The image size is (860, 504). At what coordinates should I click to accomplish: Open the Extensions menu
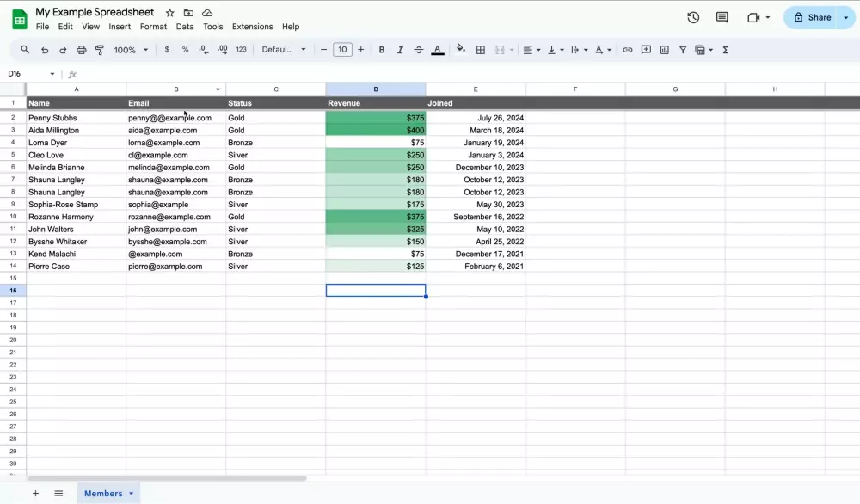click(x=252, y=27)
